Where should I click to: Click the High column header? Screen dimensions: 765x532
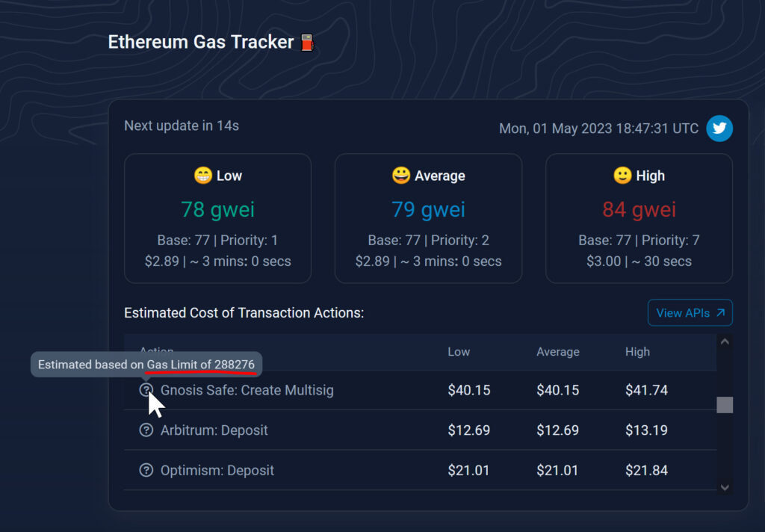(x=637, y=352)
